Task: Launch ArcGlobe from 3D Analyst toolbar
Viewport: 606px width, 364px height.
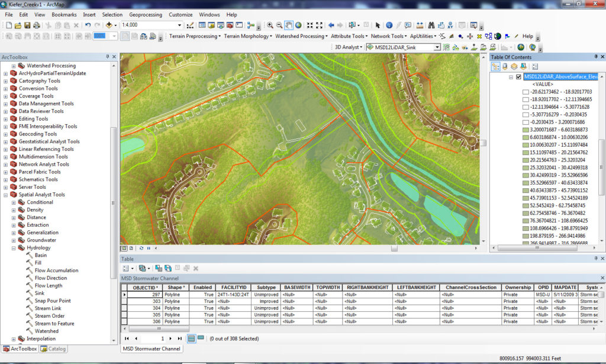Action: (x=533, y=47)
